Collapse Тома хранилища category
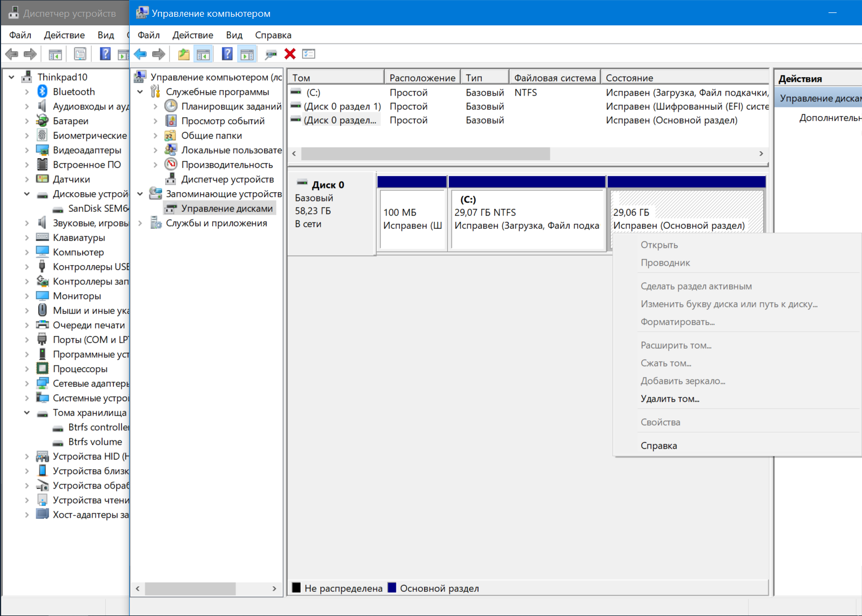 tap(26, 412)
